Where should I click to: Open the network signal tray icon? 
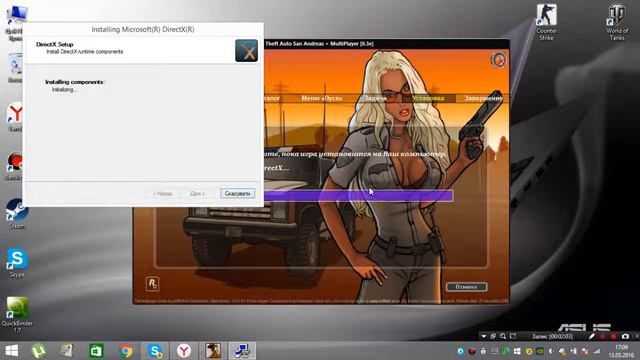(596, 351)
